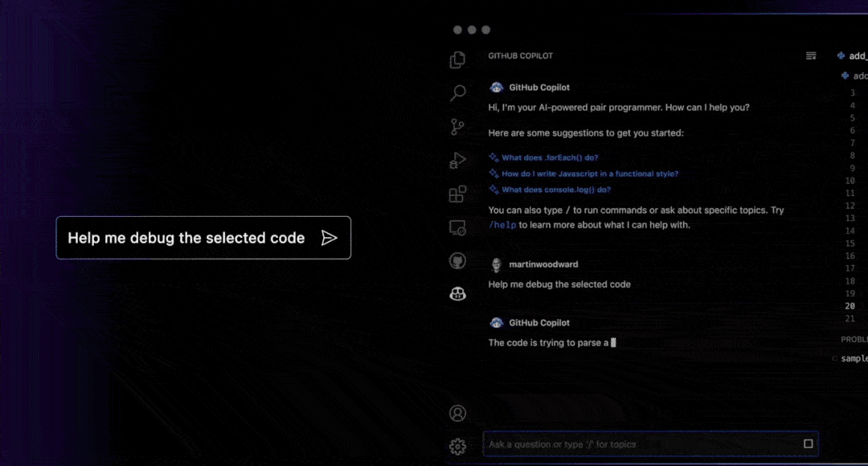The width and height of the screenshot is (868, 466).
Task: Open the Extensions blocks icon
Action: click(x=457, y=194)
